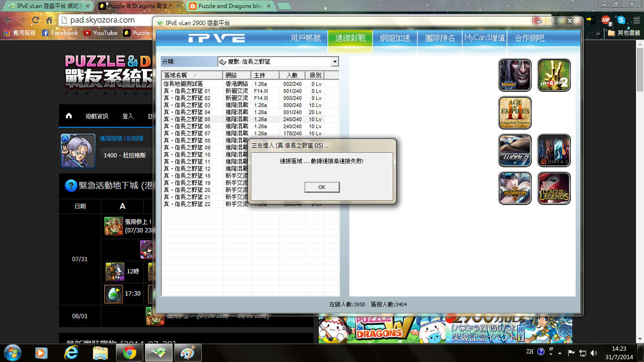Switch to Chrome on the taskbar
The height and width of the screenshot is (362, 644).
(130, 353)
